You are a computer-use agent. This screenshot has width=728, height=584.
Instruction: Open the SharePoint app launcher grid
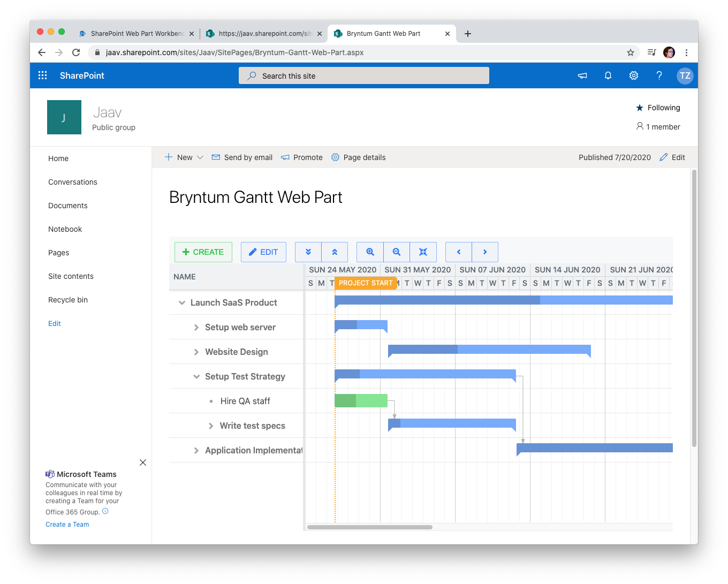[x=43, y=75]
